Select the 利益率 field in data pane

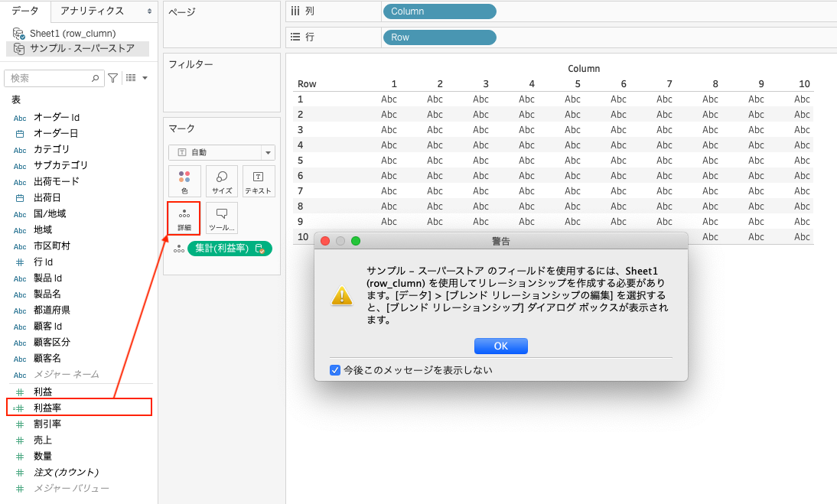click(47, 408)
